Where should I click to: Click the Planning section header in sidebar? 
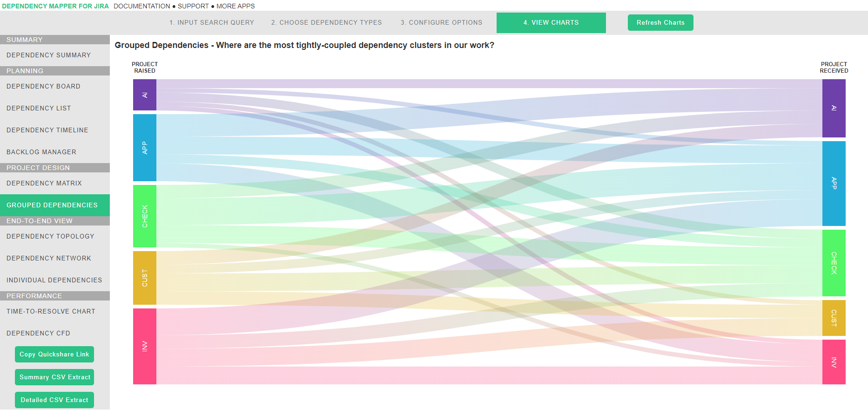point(55,71)
